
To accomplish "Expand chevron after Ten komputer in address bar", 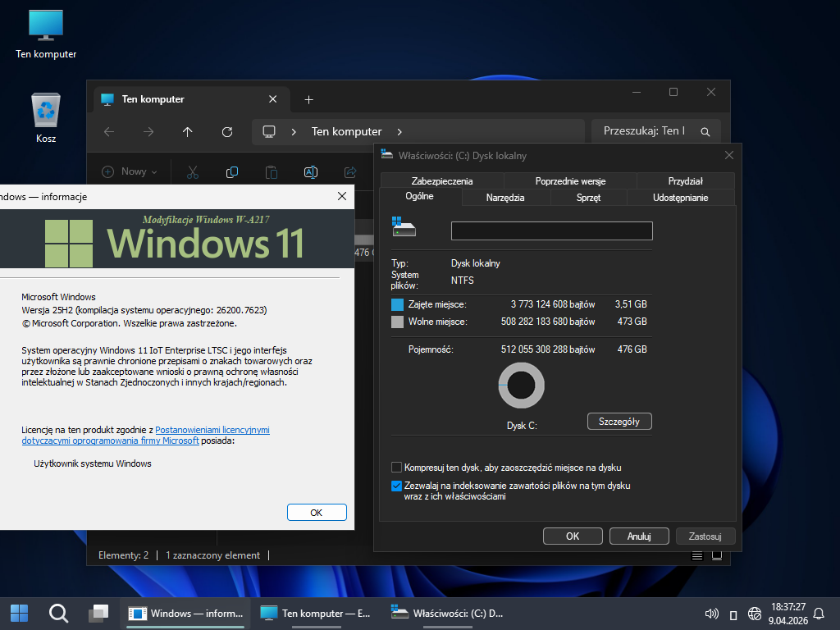I will [399, 131].
